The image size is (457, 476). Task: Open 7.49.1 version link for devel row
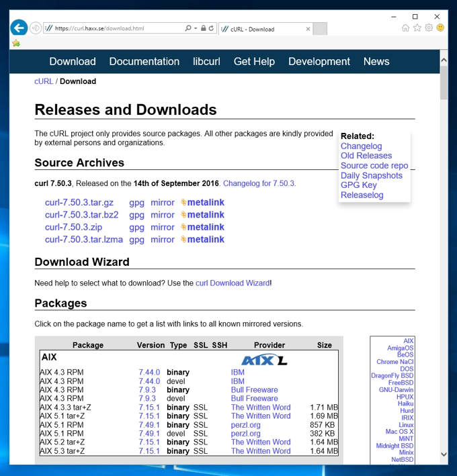[149, 434]
